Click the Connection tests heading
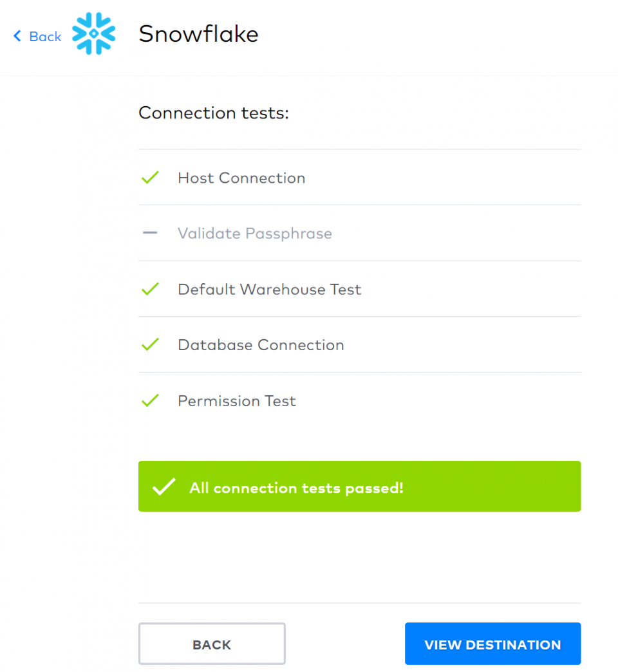Image resolution: width=618 pixels, height=672 pixels. click(x=214, y=113)
